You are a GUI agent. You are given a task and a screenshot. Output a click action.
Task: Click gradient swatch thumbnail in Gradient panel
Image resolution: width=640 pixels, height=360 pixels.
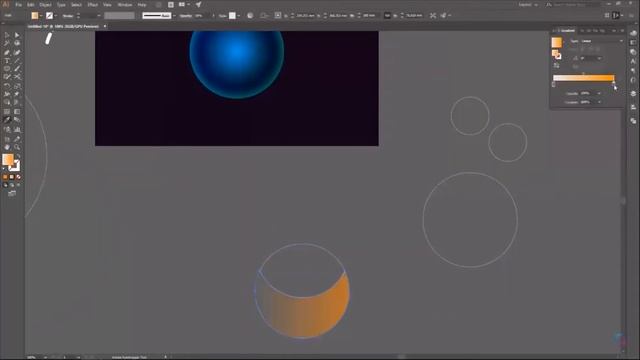click(557, 42)
